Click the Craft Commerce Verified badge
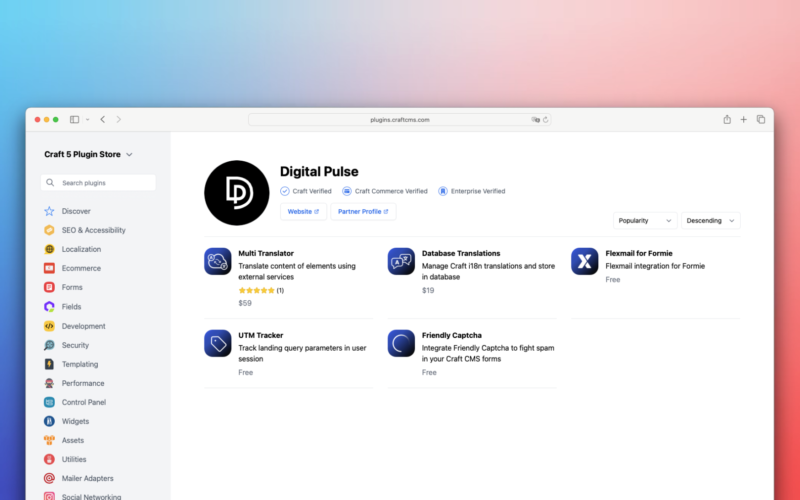800x500 pixels. 385,191
